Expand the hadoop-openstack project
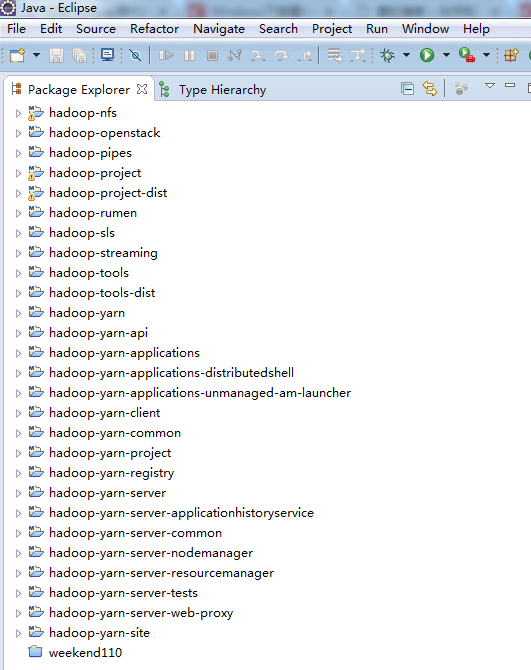 [x=18, y=133]
